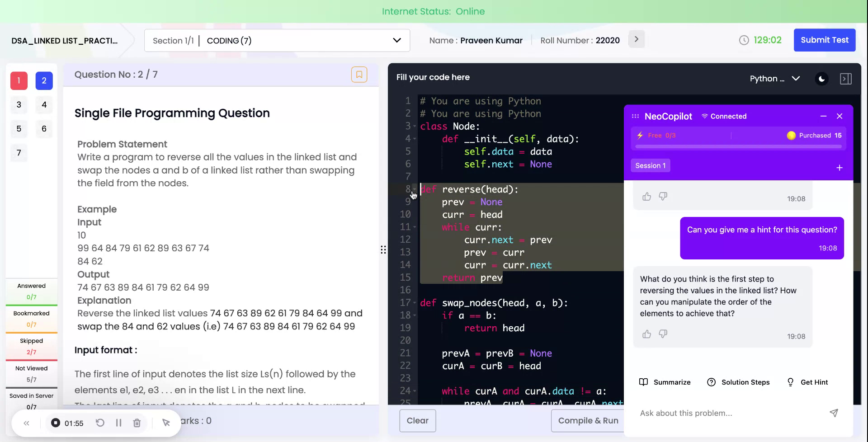Collapse the reverse function using line 8 fold arrow
The image size is (868, 442).
tap(414, 189)
